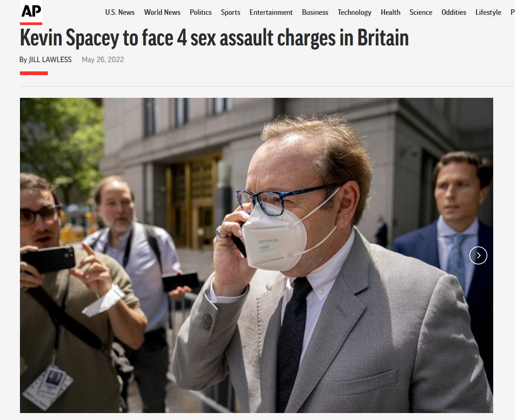Viewport: 515px width, 420px height.
Task: Click the May 26, 2022 date
Action: 103,60
